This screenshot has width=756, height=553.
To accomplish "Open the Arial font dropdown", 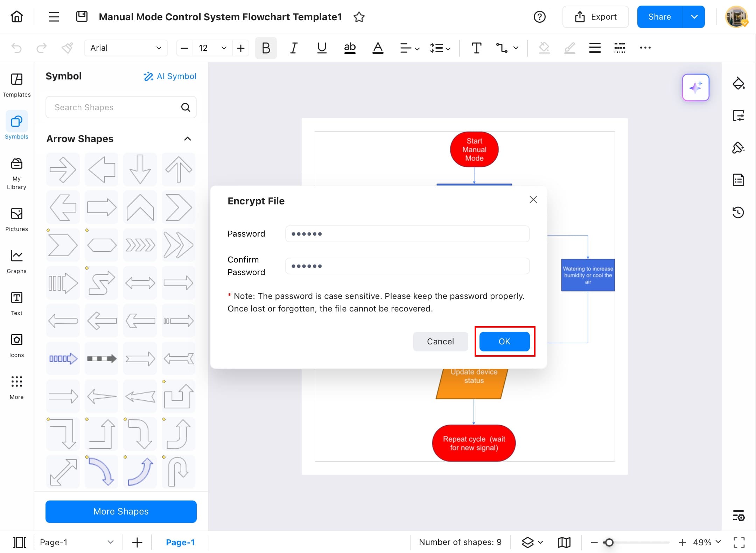I will coord(126,48).
